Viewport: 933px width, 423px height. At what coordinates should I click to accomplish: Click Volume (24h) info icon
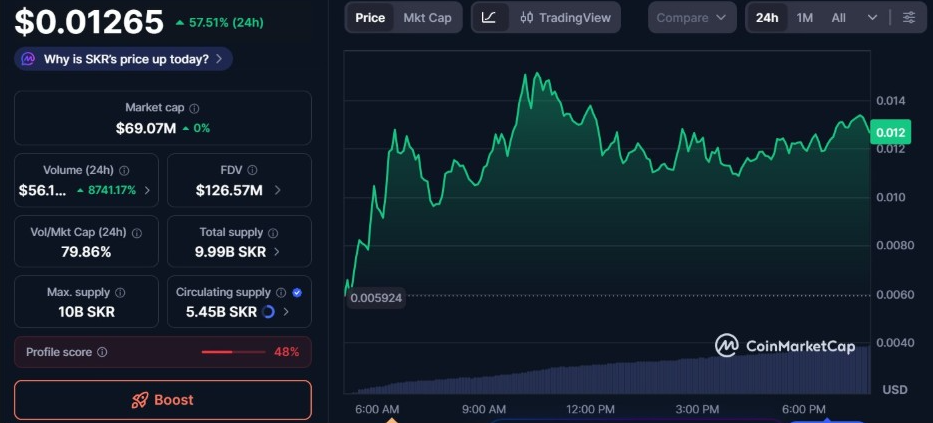tap(124, 171)
